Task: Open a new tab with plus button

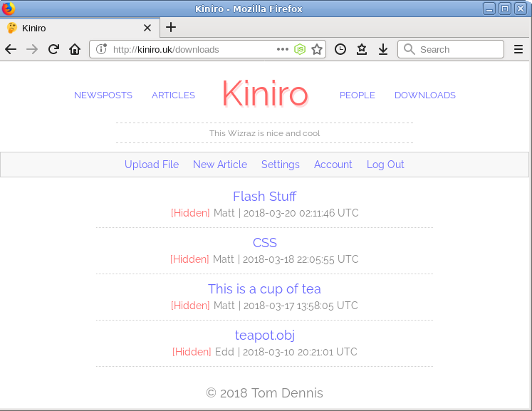Action: [171, 28]
